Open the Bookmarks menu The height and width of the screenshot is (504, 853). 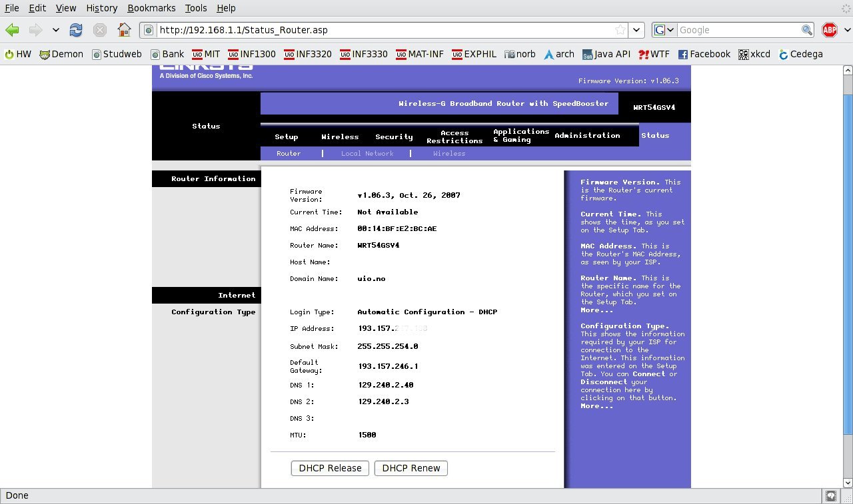pyautogui.click(x=151, y=8)
